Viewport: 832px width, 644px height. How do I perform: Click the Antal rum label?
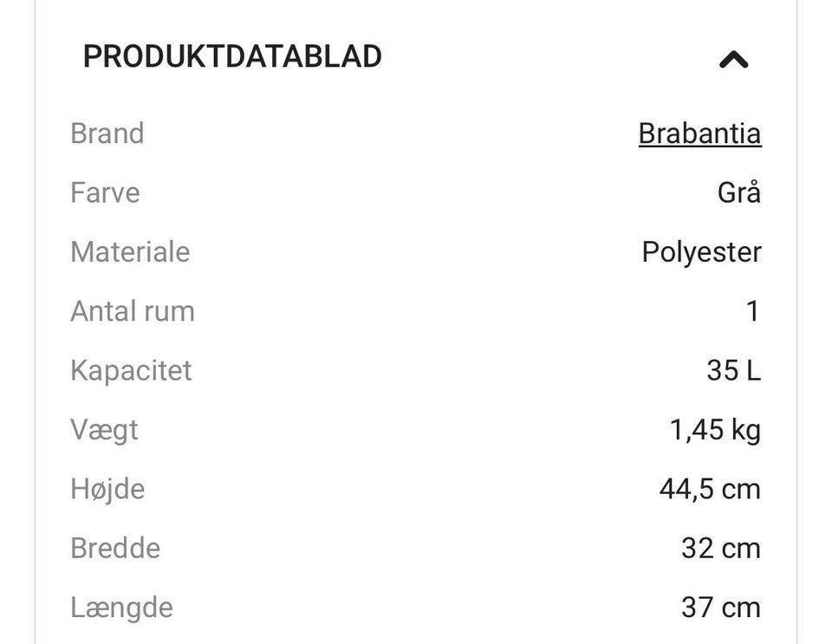point(133,311)
